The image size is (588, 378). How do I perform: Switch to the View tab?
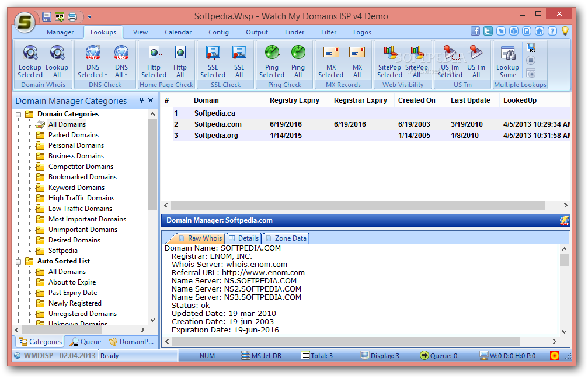coord(140,32)
